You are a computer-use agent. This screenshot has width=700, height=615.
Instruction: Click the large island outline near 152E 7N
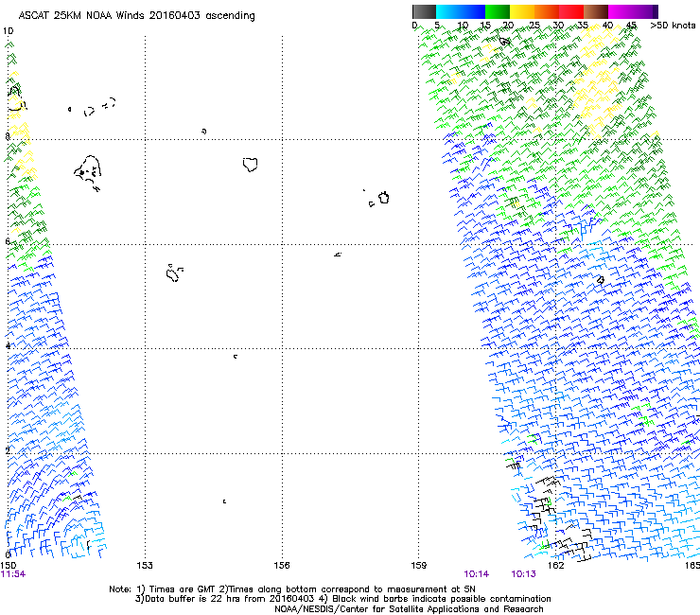88,169
